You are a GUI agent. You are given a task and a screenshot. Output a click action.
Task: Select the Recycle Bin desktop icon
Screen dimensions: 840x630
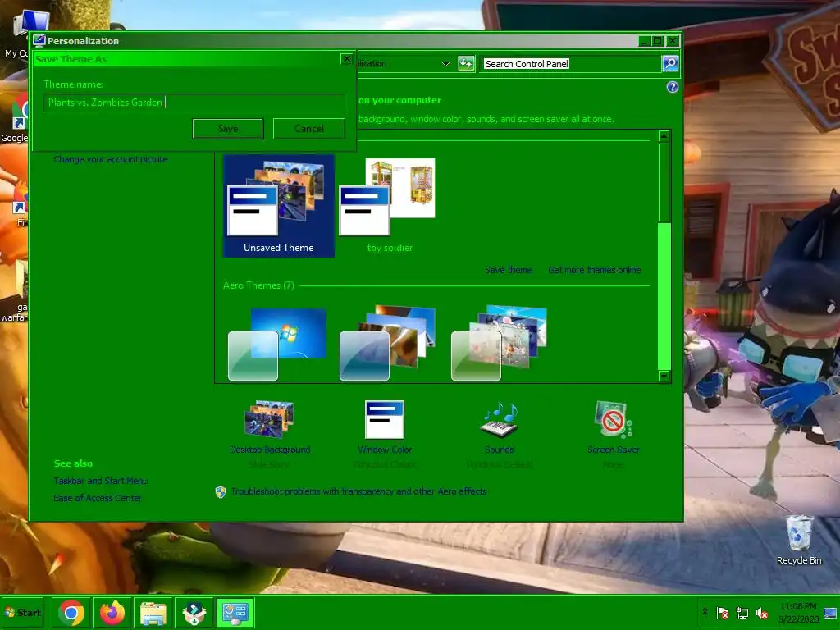(799, 540)
